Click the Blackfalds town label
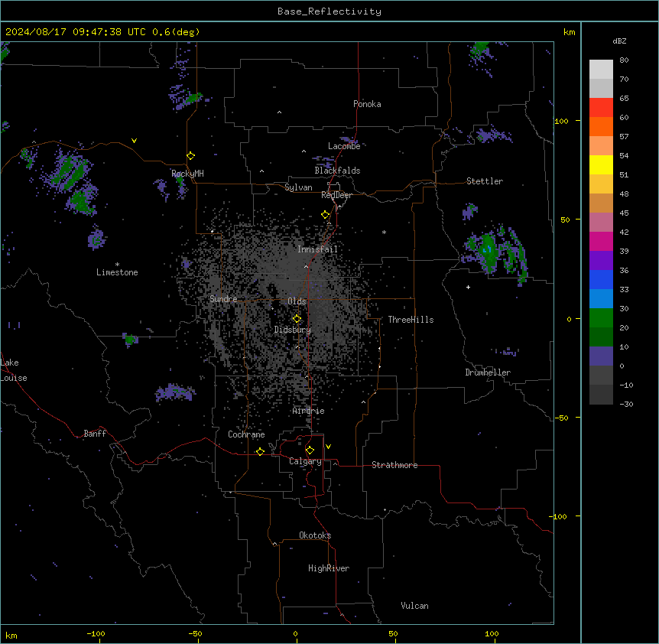Image resolution: width=659 pixels, height=644 pixels. pyautogui.click(x=337, y=171)
